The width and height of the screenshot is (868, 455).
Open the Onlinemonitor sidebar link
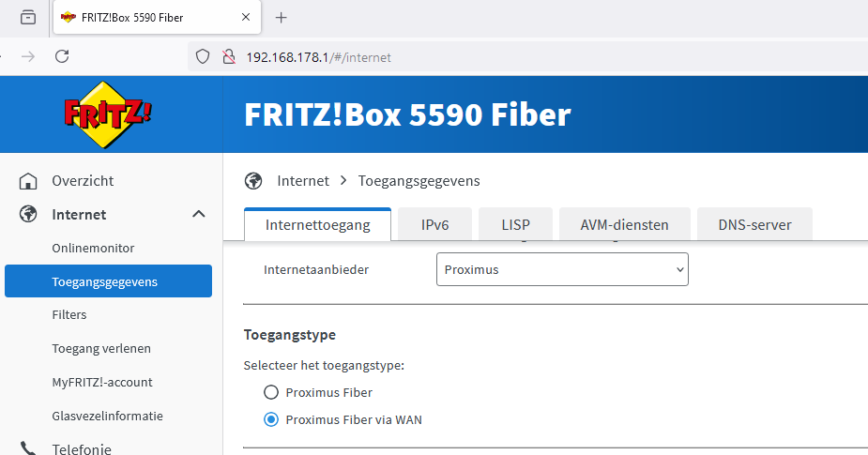[x=93, y=249]
